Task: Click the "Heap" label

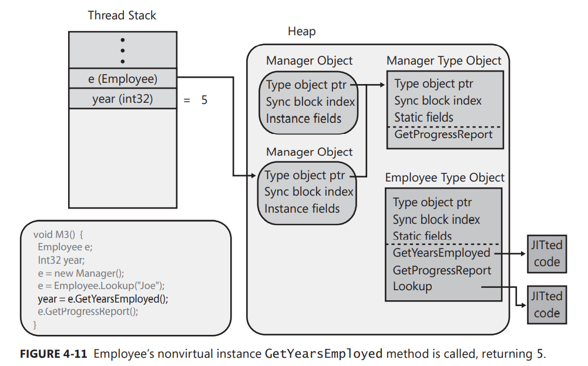Action: 301,32
